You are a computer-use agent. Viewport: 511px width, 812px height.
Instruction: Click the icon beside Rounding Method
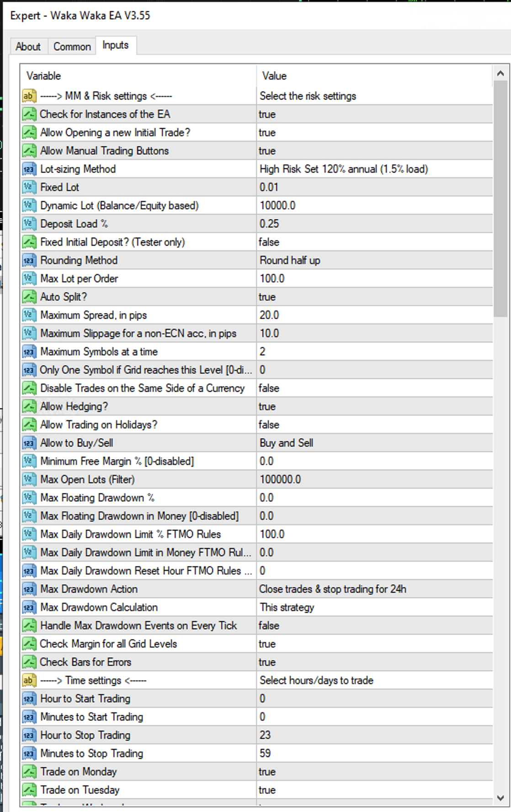click(x=29, y=260)
